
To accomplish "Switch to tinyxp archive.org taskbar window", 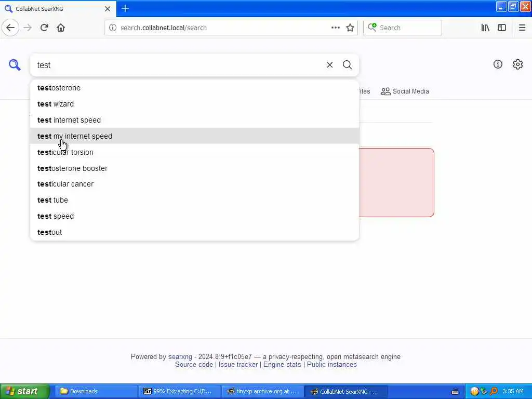I will 262,391.
